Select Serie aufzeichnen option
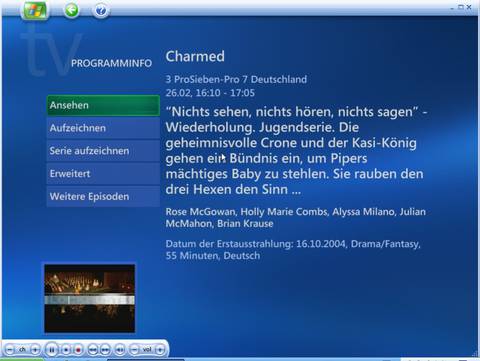The width and height of the screenshot is (480, 361). tap(103, 151)
